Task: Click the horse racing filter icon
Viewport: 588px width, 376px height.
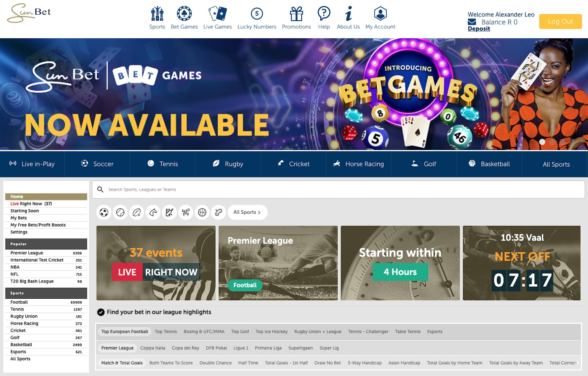Action: [x=153, y=212]
